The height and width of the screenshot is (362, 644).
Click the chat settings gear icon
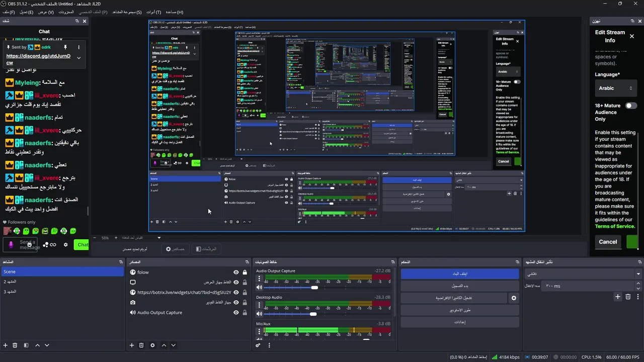(65, 245)
